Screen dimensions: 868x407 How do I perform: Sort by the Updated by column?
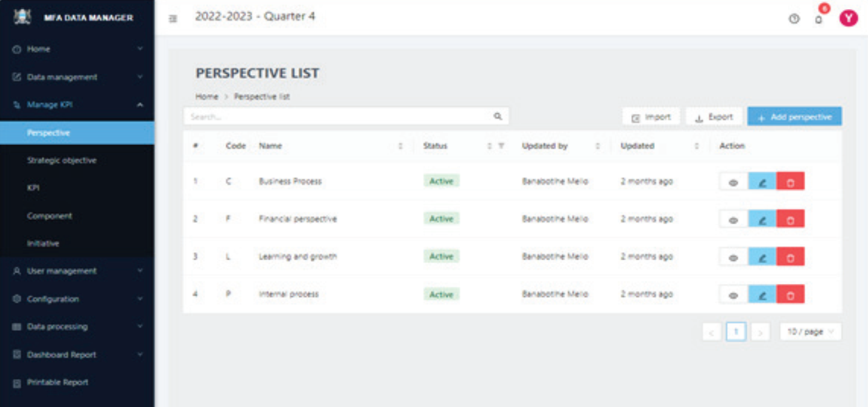[598, 146]
